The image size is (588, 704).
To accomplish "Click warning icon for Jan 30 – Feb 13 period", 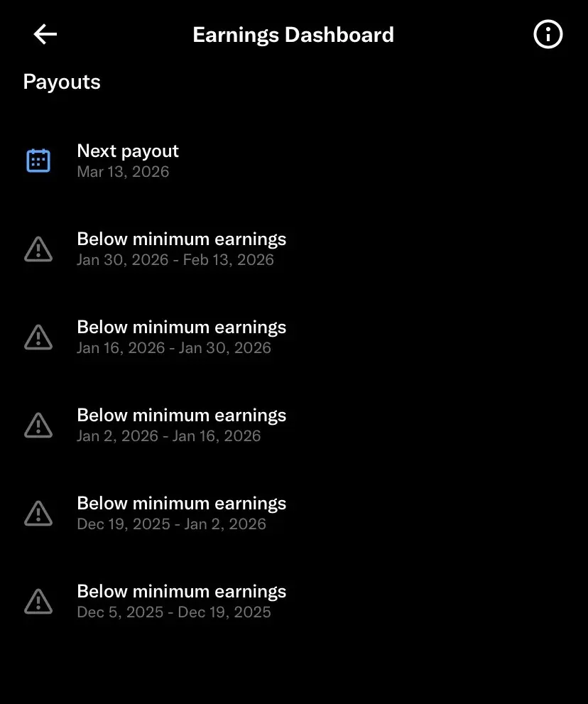I will [38, 249].
